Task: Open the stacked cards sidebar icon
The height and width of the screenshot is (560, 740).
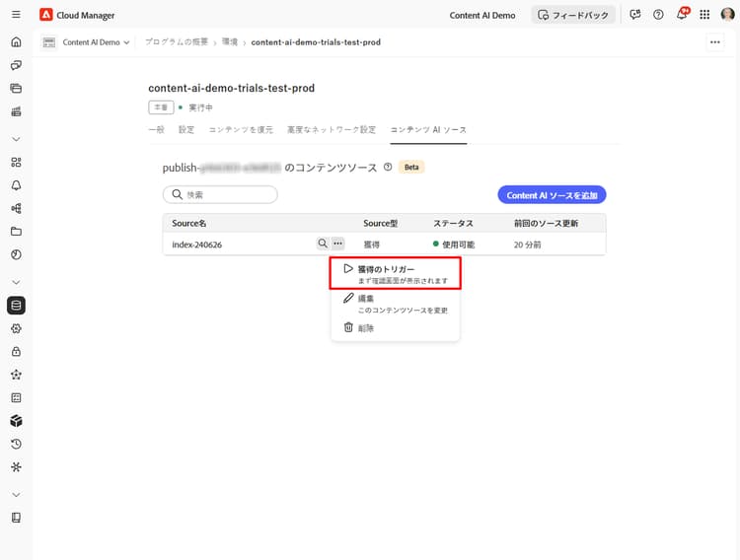Action: (16, 88)
